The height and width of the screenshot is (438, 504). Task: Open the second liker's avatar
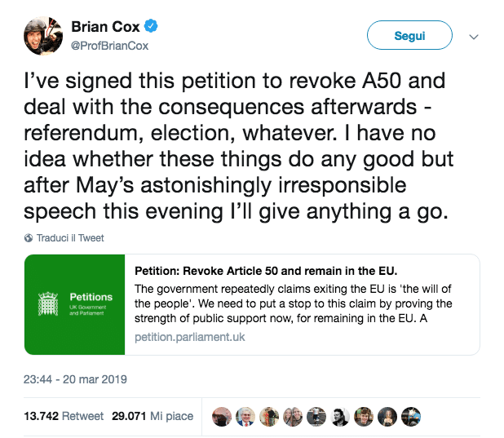[245, 416]
